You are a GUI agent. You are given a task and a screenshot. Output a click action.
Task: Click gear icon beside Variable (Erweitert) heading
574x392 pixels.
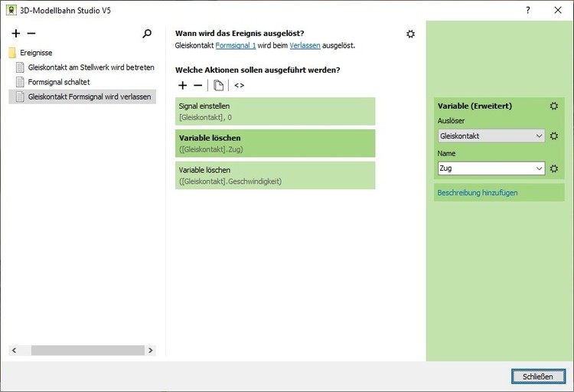coord(554,106)
